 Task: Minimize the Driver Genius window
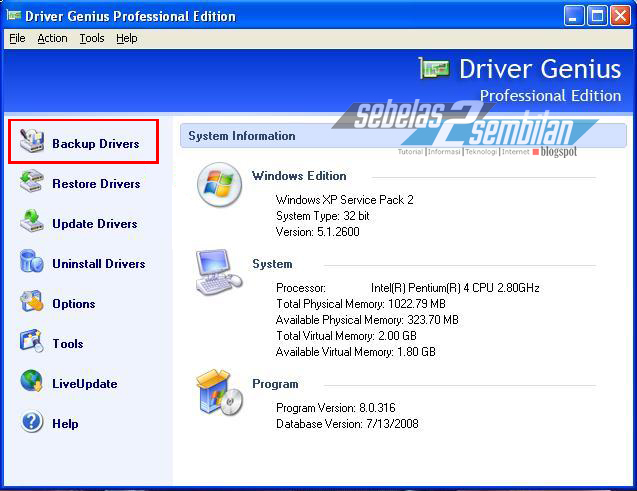click(574, 16)
